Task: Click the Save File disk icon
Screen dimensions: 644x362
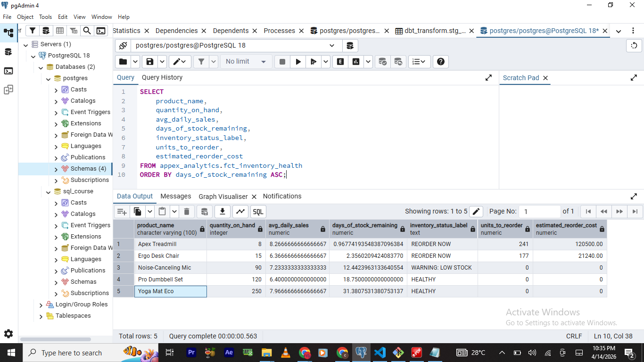Action: (150, 62)
